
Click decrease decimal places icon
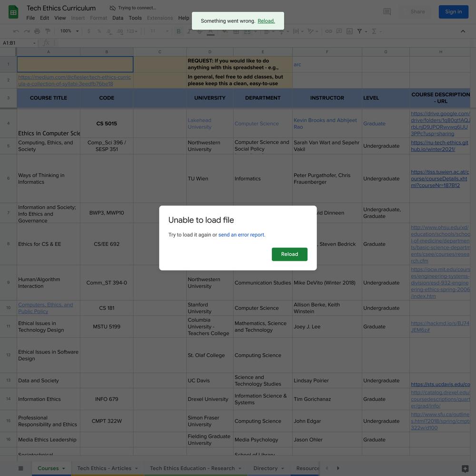(109, 31)
